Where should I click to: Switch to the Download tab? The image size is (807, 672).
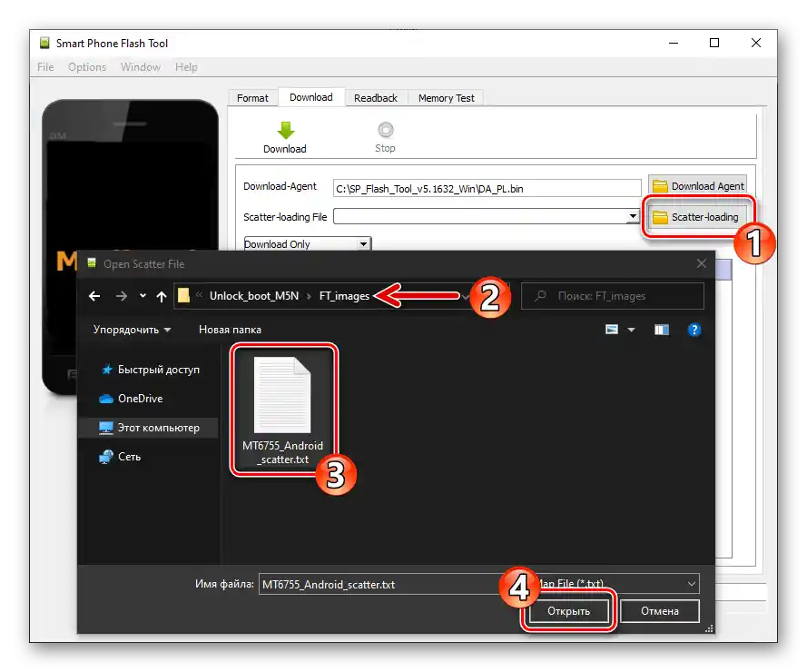pos(310,97)
